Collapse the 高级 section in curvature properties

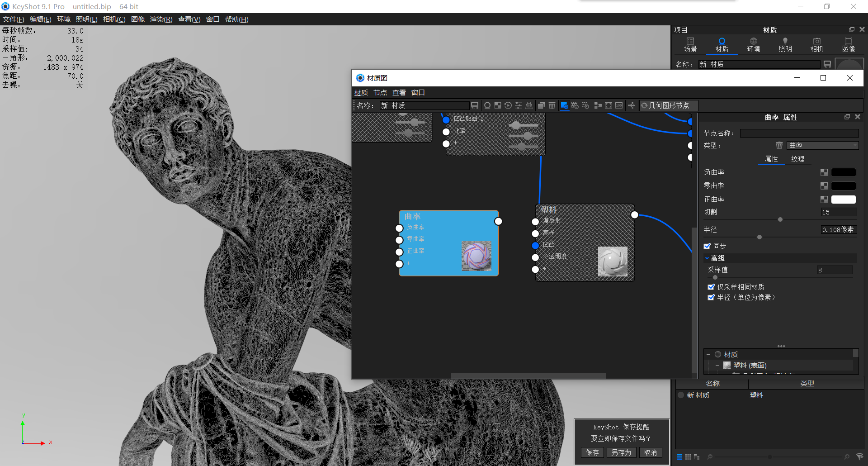(708, 258)
